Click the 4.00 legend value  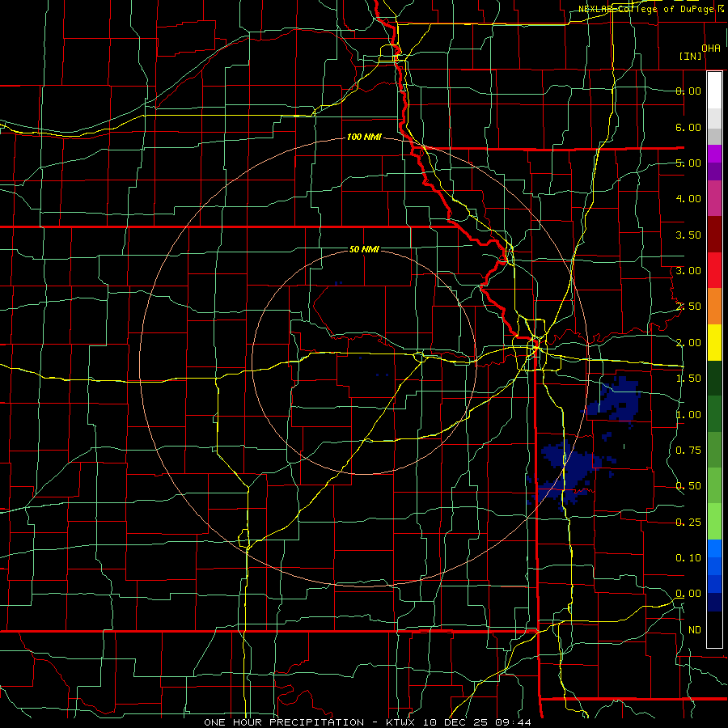click(688, 199)
